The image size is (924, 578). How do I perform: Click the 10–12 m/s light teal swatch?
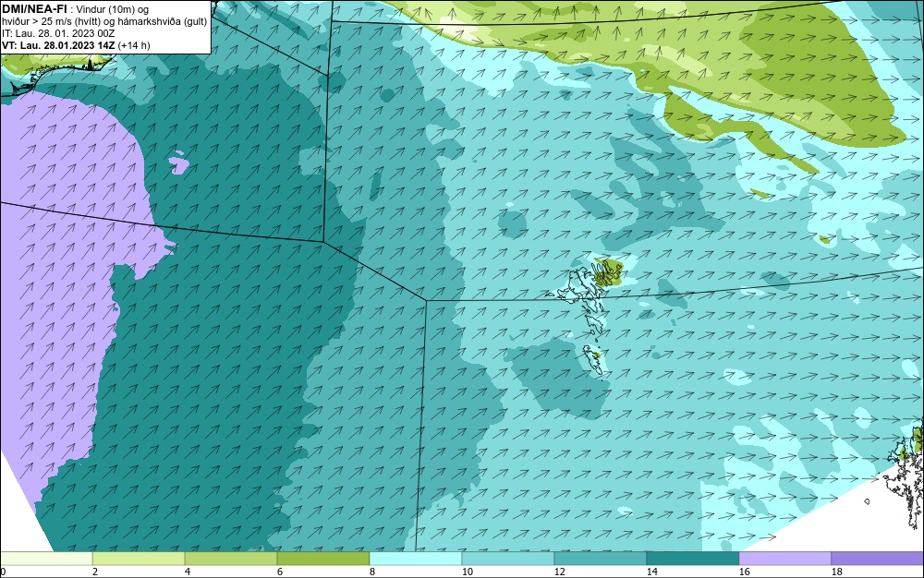coord(508,559)
